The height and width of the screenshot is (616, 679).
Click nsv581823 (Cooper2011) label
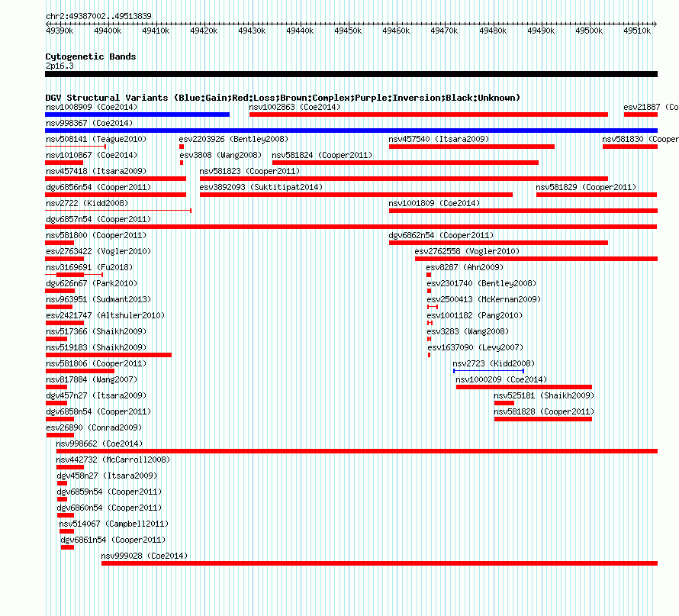[250, 171]
